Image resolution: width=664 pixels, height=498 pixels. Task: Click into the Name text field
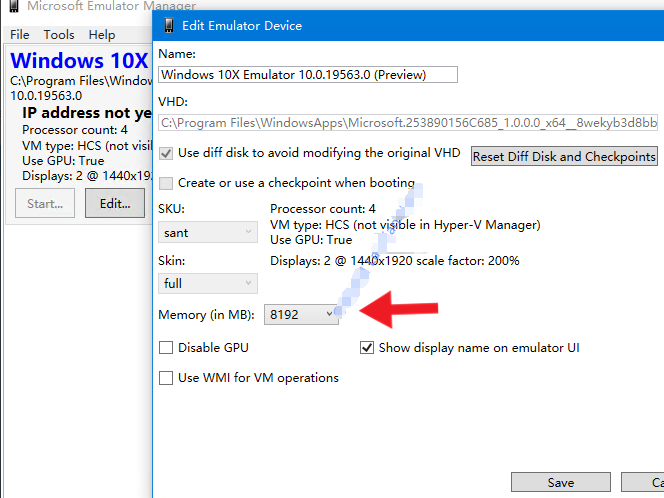coord(308,74)
